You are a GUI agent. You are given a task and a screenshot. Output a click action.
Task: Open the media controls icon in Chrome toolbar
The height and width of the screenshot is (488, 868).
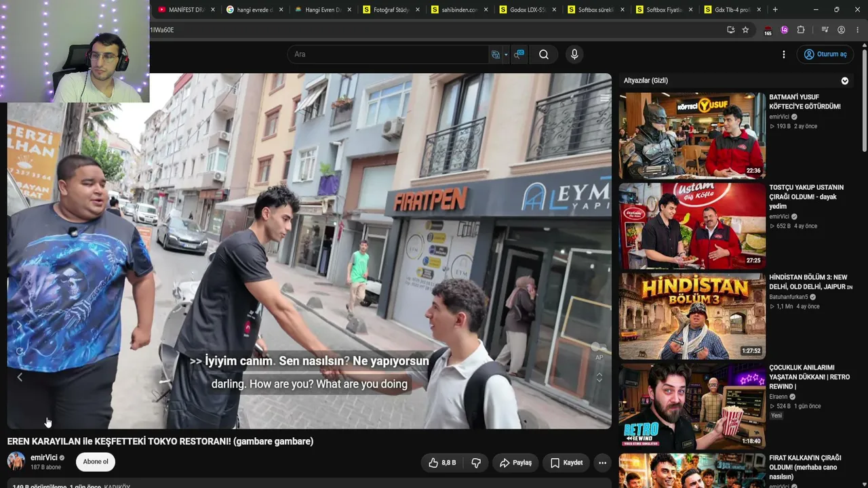click(825, 30)
